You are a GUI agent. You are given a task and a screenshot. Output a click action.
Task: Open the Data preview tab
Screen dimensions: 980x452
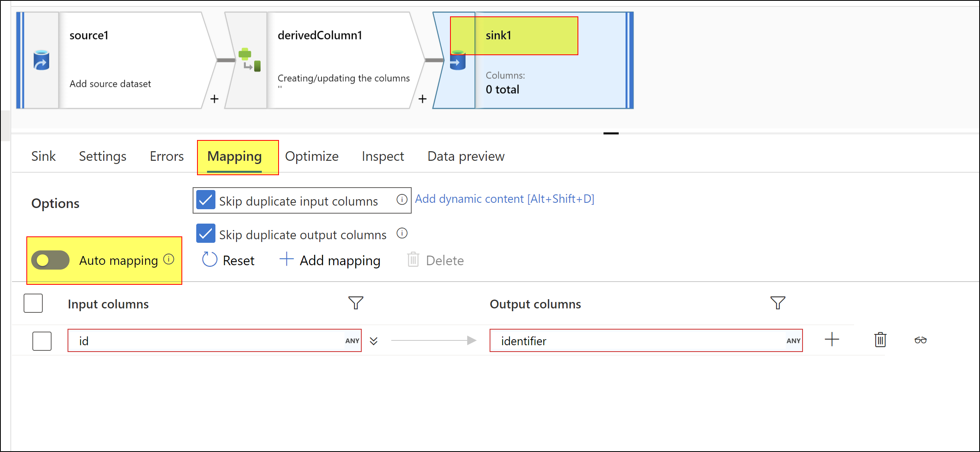[x=466, y=156]
